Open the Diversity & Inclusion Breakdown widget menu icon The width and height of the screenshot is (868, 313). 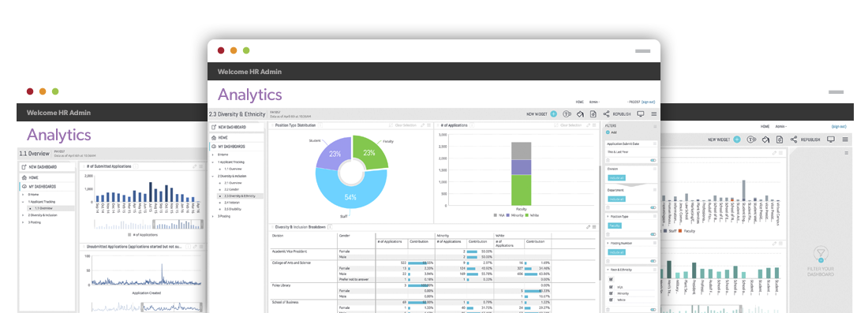(x=594, y=227)
